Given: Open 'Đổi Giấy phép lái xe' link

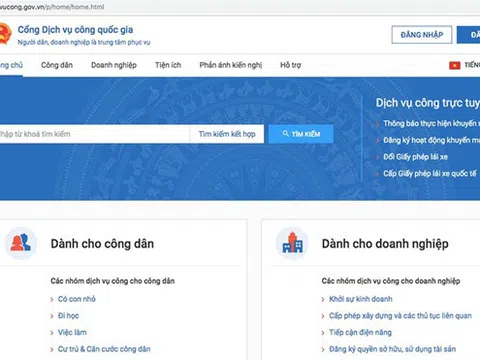Looking at the screenshot, I should [415, 157].
